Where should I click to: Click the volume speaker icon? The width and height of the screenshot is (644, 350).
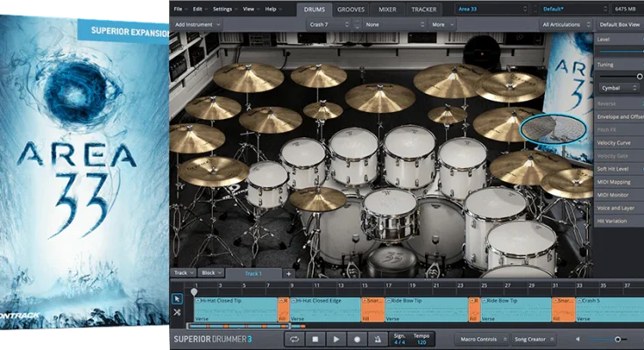tap(577, 339)
